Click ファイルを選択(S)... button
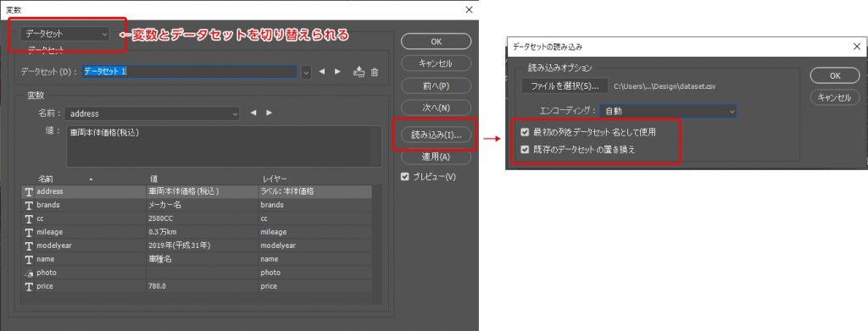Image resolution: width=868 pixels, height=331 pixels. pos(565,86)
